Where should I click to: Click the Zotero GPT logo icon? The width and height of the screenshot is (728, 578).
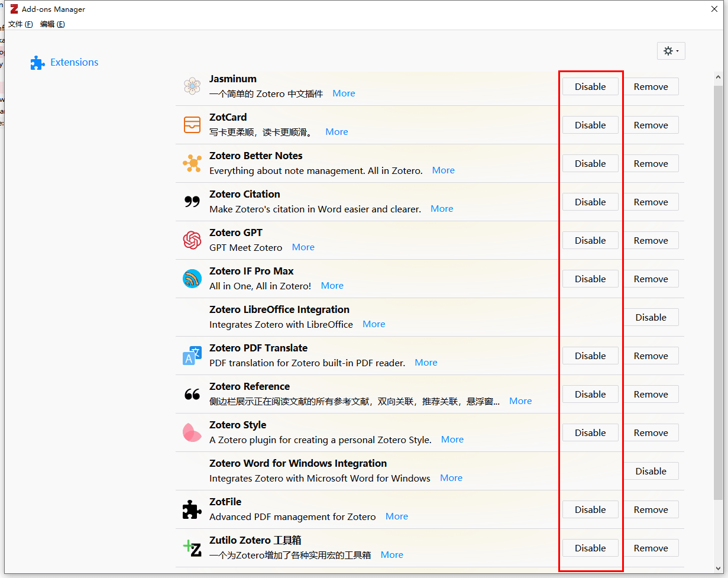(192, 240)
